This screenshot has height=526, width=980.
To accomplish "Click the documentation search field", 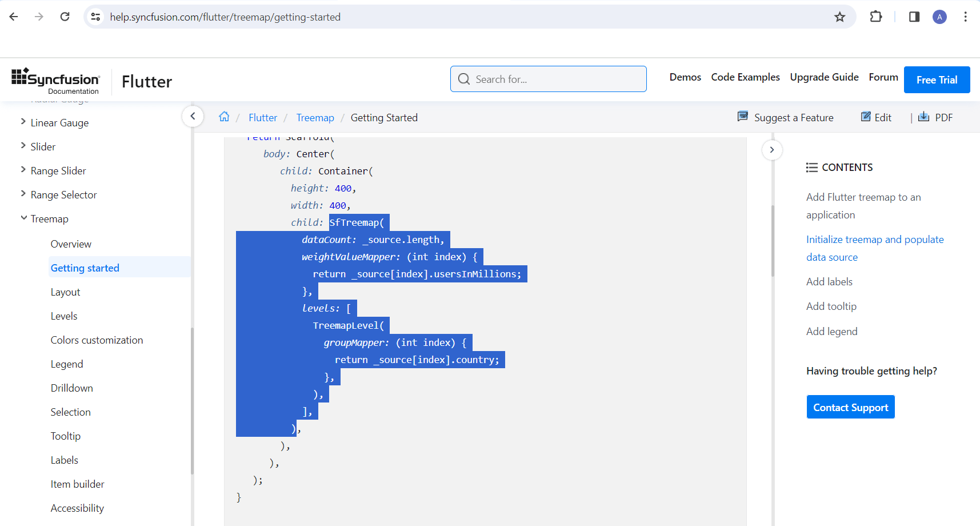I will [x=549, y=79].
